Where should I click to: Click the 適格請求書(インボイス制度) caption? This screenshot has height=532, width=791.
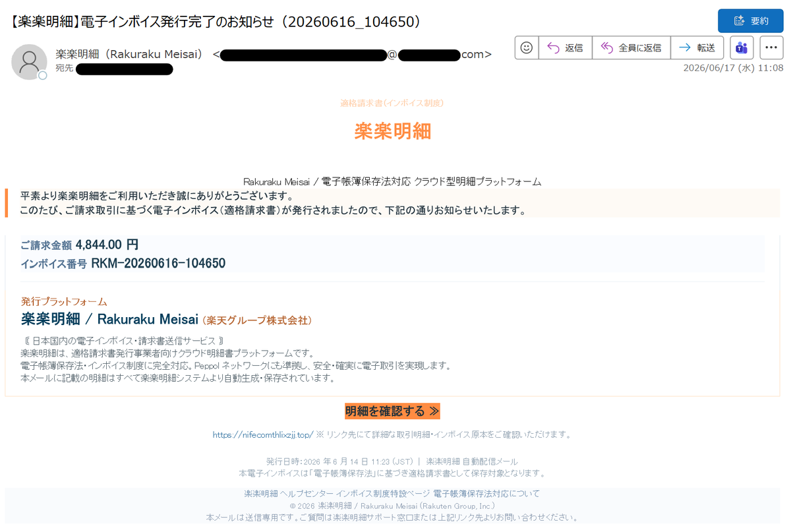[x=392, y=103]
